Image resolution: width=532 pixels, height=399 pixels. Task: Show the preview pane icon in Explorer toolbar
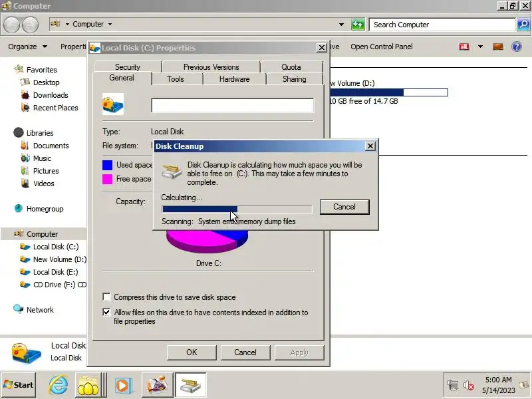click(497, 47)
